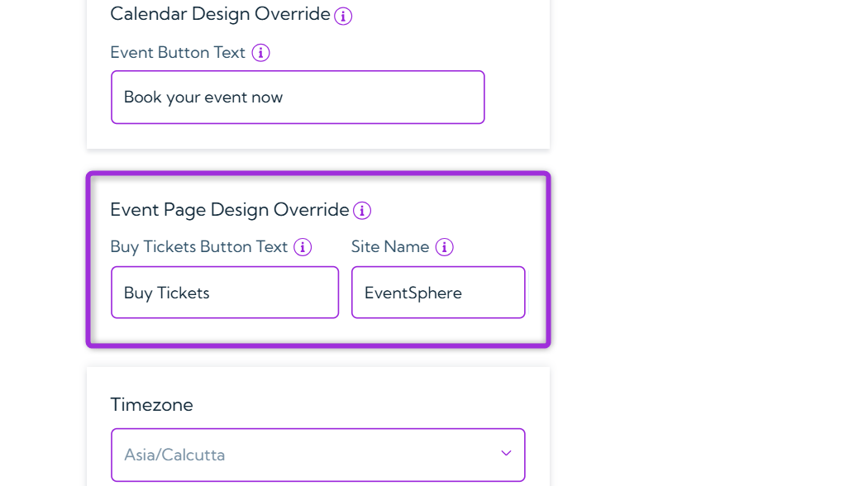Click inside the Event Button Text field
This screenshot has width=868, height=486.
(x=298, y=97)
